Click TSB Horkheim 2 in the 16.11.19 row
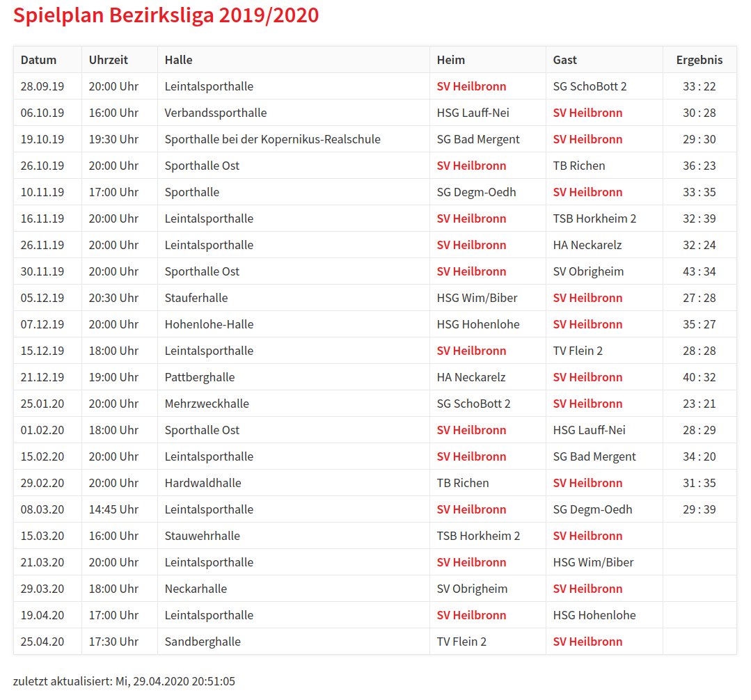Viewport: 751px width, 700px height. [x=594, y=218]
